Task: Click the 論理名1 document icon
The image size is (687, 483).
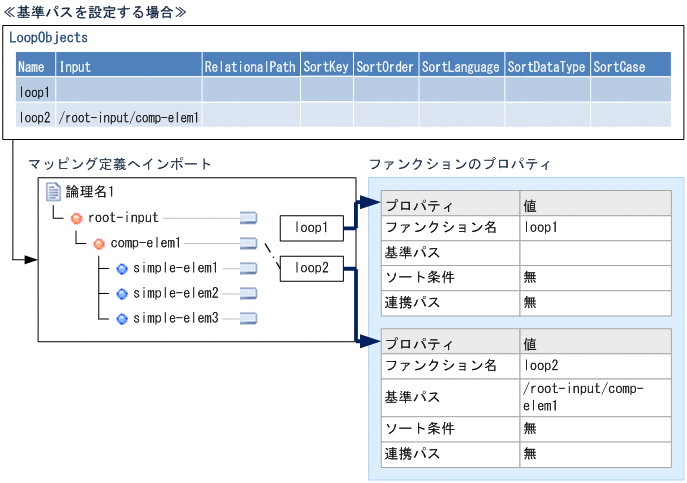Action: tap(54, 192)
